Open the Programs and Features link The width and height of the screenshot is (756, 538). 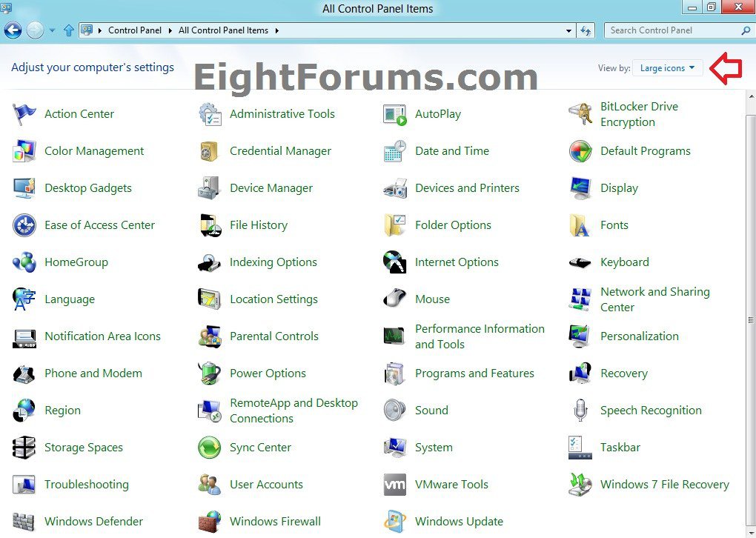474,373
